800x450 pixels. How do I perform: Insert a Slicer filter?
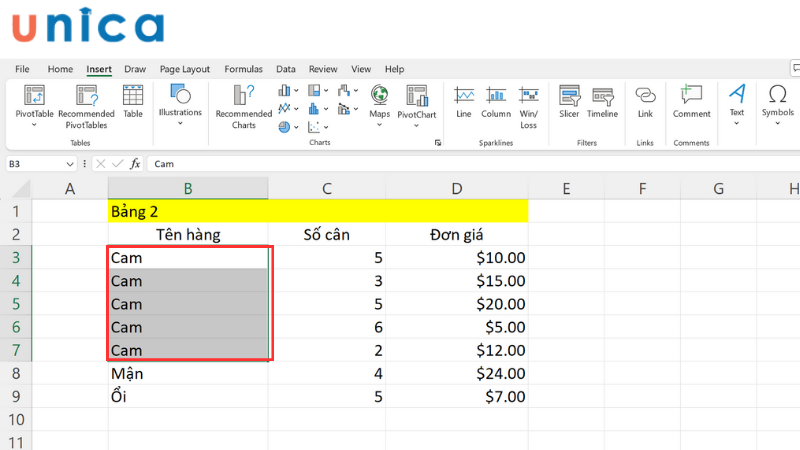[569, 104]
